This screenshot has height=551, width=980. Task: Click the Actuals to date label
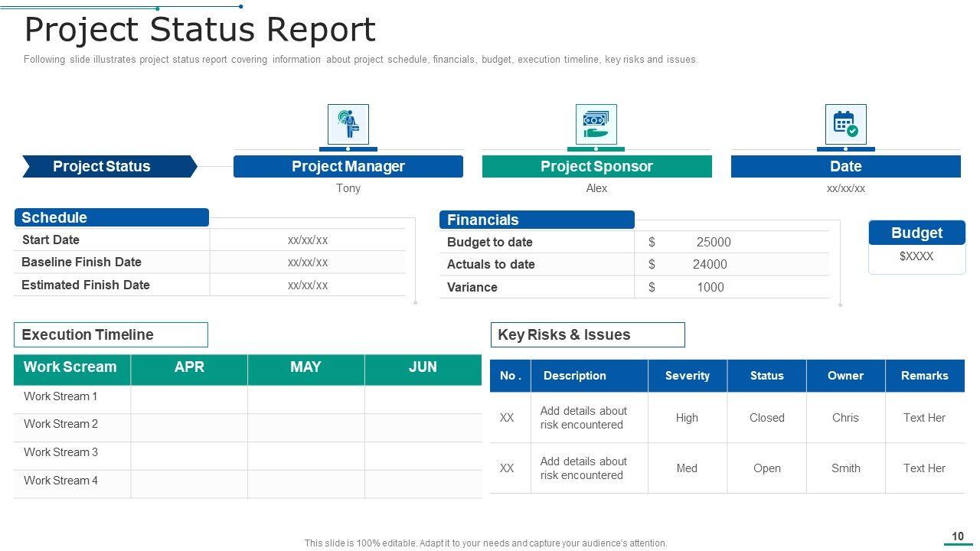[491, 264]
